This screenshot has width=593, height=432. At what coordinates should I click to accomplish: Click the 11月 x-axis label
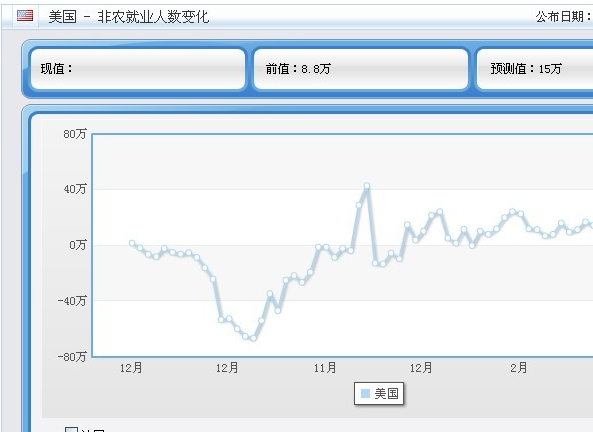[x=325, y=368]
